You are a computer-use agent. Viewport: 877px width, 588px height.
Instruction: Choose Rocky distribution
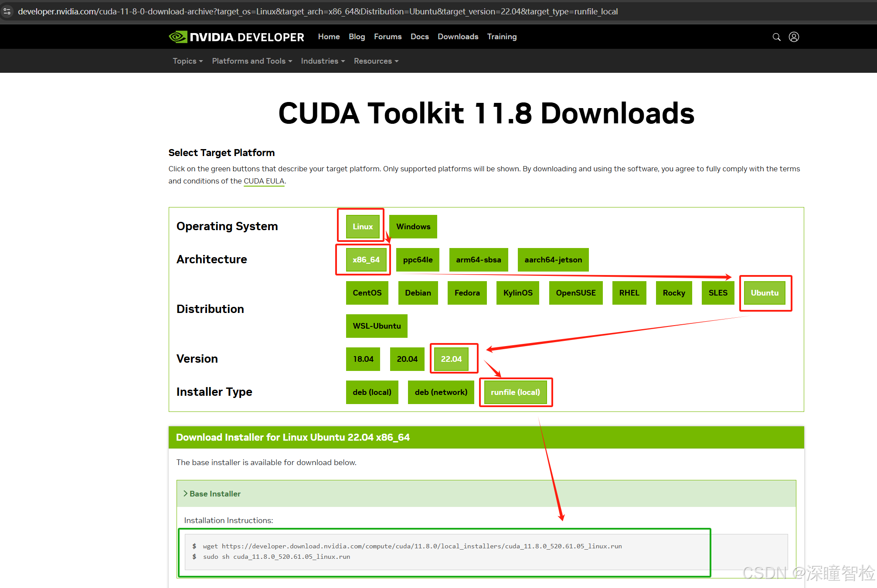coord(674,293)
